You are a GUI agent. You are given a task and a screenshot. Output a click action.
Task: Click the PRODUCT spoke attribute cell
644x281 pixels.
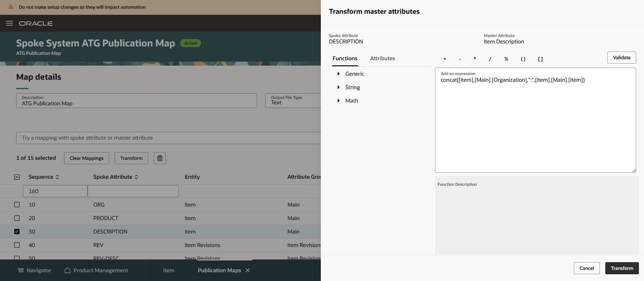(106, 218)
